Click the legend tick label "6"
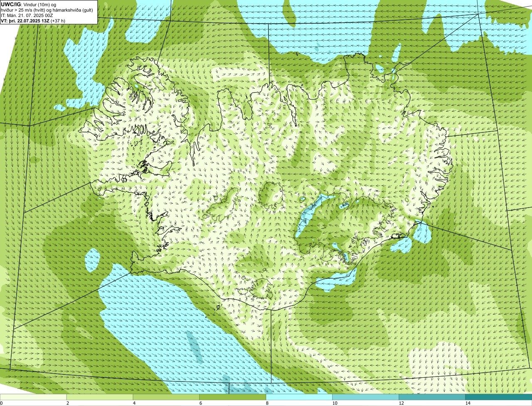Screen dimensions: 532x406 point(200,403)
